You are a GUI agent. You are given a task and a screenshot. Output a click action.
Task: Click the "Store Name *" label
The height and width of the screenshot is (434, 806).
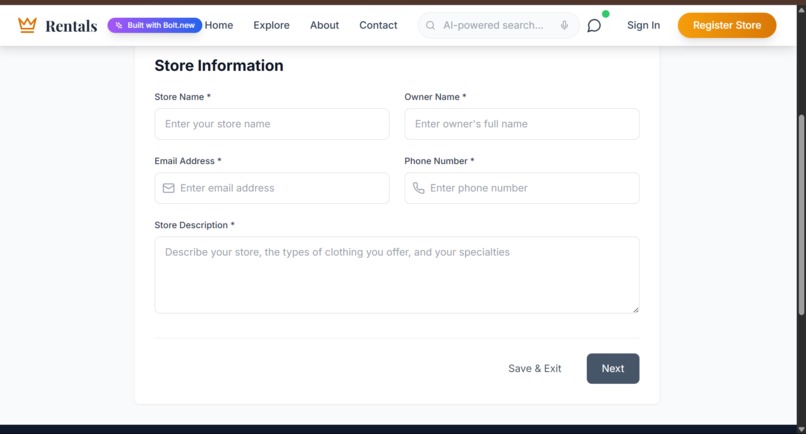click(x=182, y=97)
